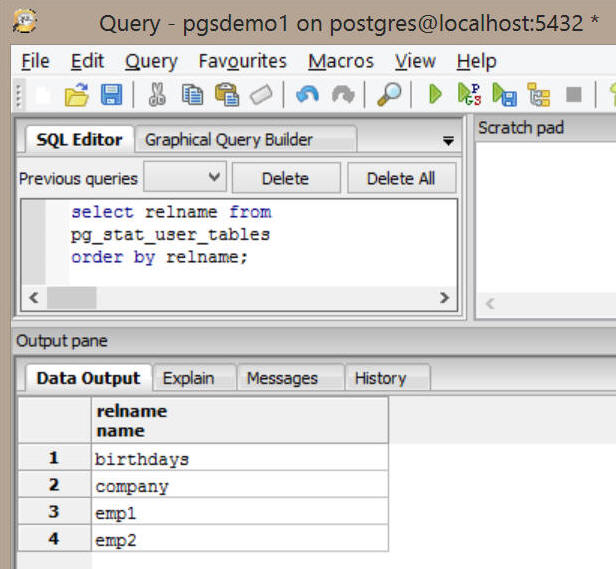Screen dimensions: 616x569
Task: Click the Copy icon in toolbar
Action: point(193,95)
